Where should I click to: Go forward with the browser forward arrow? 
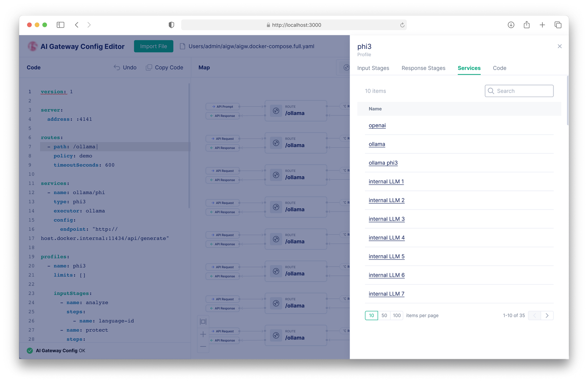(x=89, y=25)
